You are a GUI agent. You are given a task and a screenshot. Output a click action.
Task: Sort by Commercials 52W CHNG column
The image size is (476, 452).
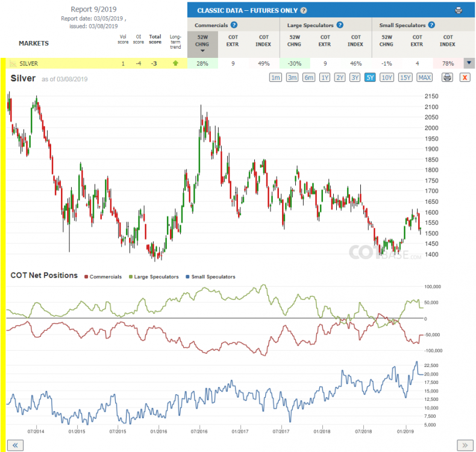point(202,44)
